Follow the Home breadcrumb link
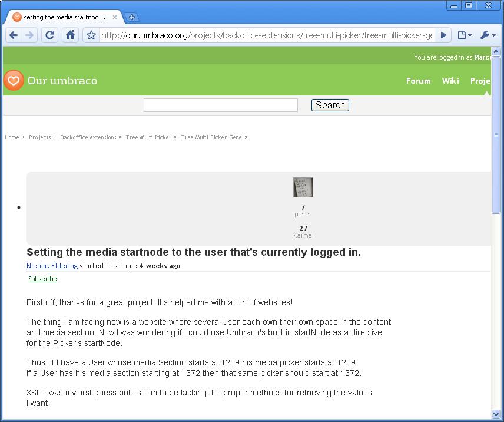The width and height of the screenshot is (504, 422). [x=12, y=137]
